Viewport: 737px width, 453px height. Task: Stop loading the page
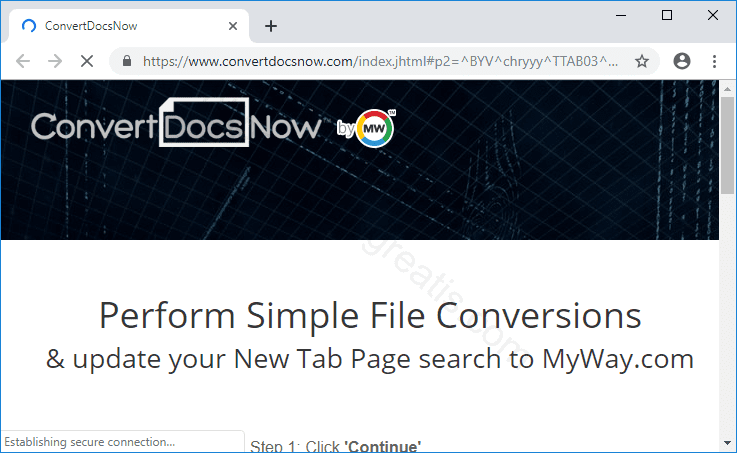[87, 61]
